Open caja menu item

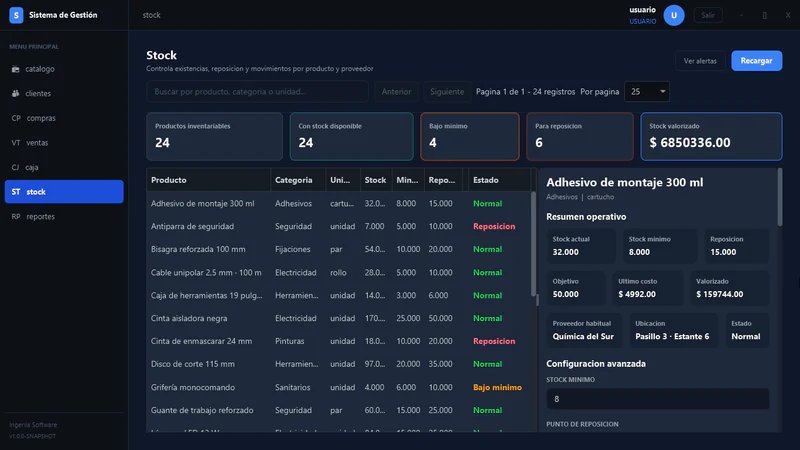pyautogui.click(x=64, y=167)
